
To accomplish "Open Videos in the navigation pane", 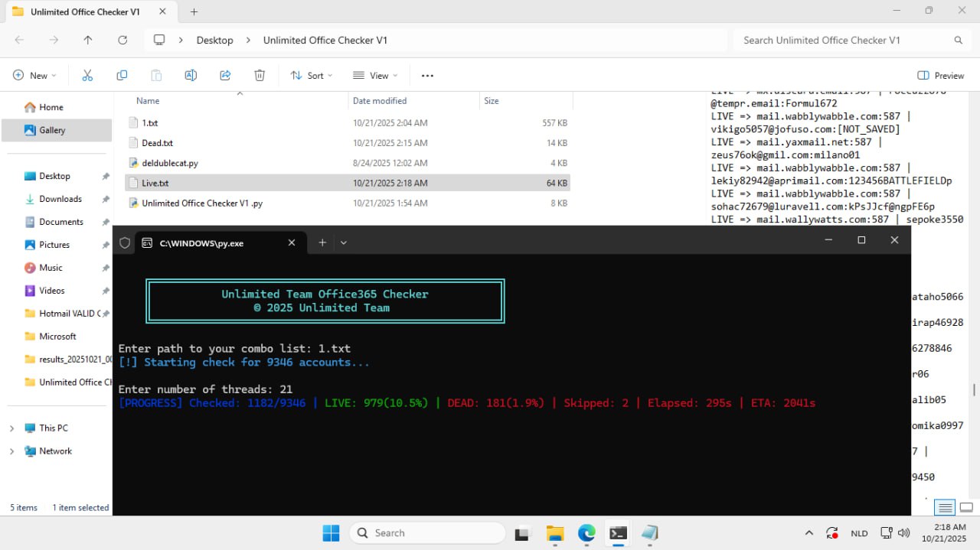I will coord(52,291).
